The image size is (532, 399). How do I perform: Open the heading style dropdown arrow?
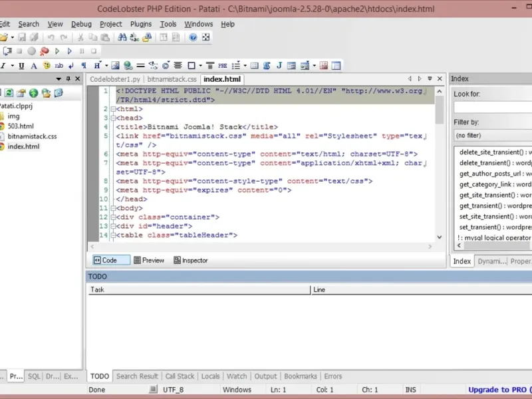pyautogui.click(x=106, y=66)
